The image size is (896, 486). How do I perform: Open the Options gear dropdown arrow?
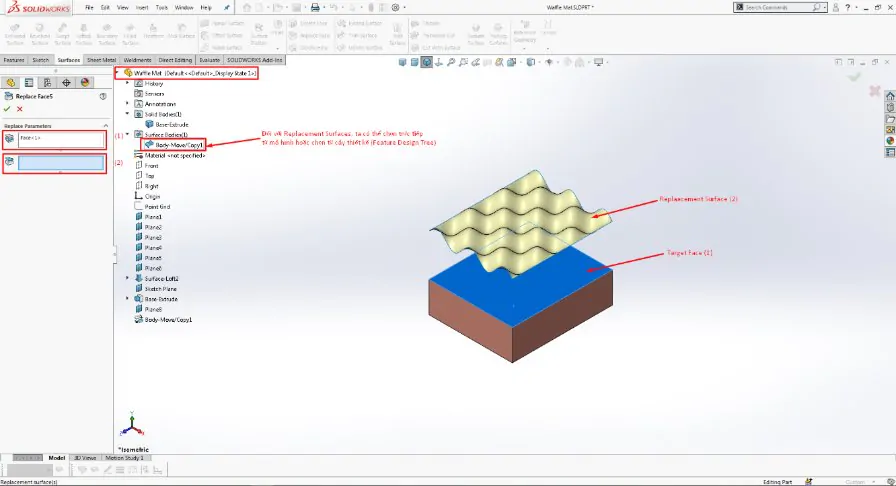405,7
